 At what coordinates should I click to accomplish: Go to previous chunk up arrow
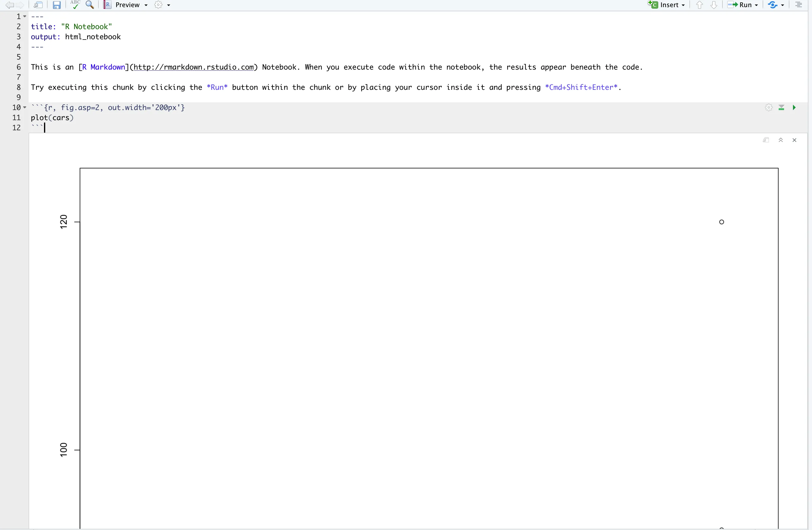click(x=699, y=5)
